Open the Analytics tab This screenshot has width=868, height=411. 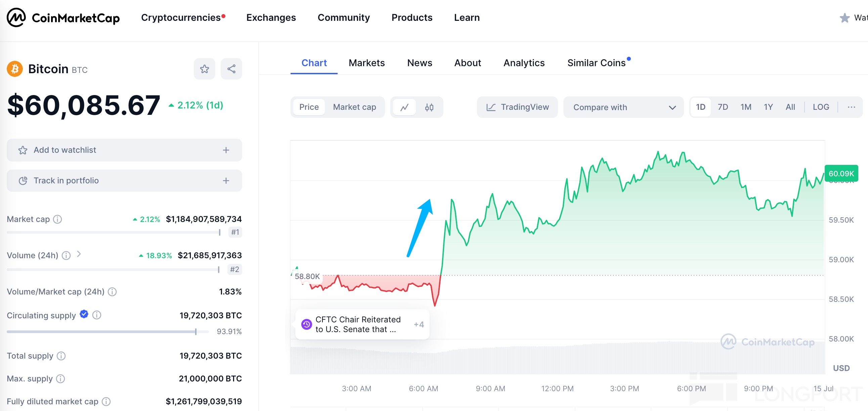524,63
